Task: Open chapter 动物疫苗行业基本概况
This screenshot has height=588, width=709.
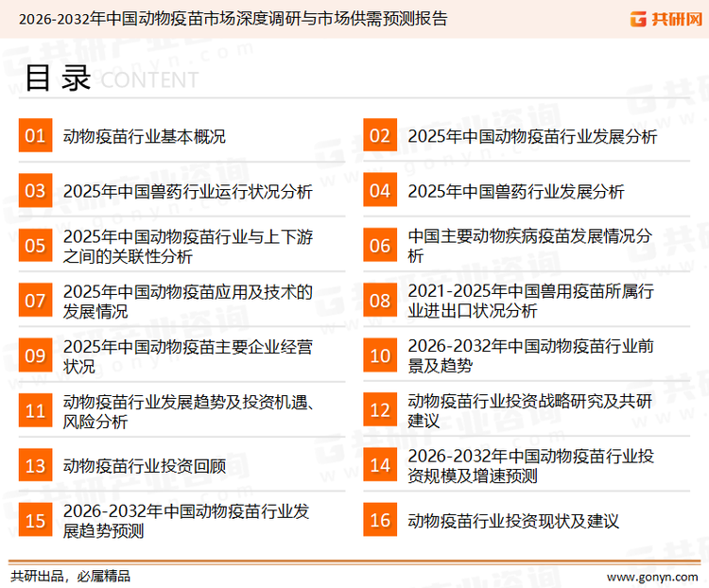Action: pos(145,136)
